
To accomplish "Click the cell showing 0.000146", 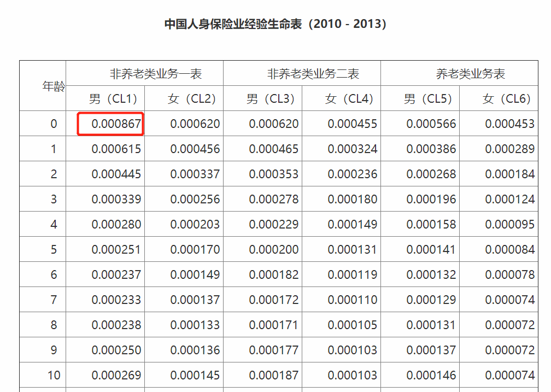I will point(431,375).
